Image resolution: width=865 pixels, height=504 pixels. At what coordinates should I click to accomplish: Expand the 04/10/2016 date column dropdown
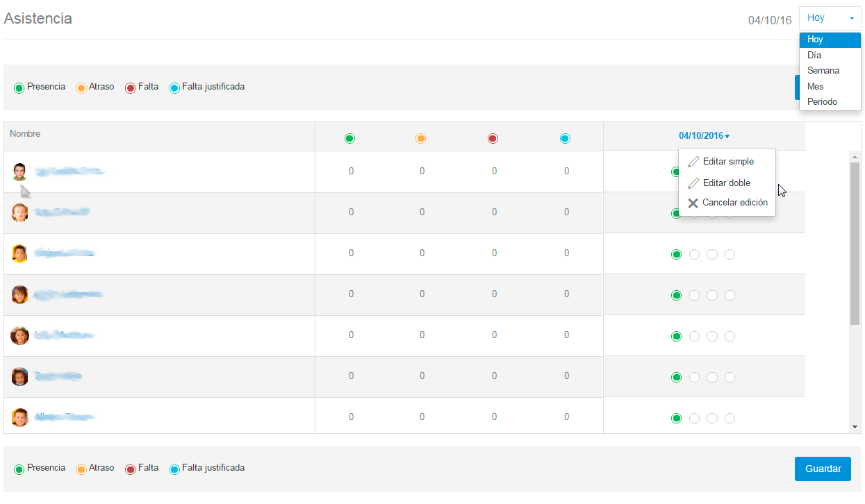pyautogui.click(x=704, y=136)
